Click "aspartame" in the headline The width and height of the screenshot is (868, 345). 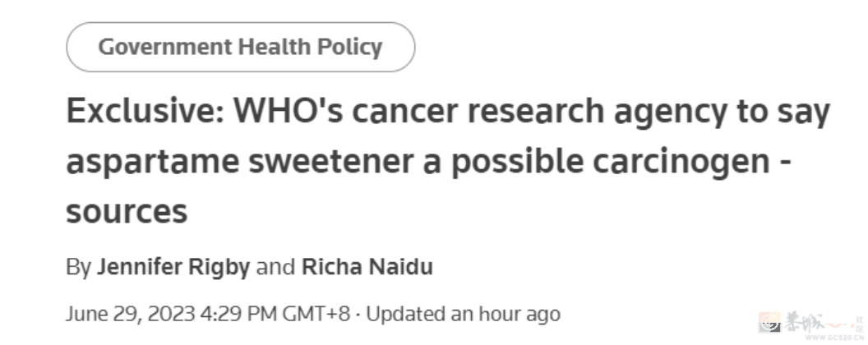click(152, 162)
